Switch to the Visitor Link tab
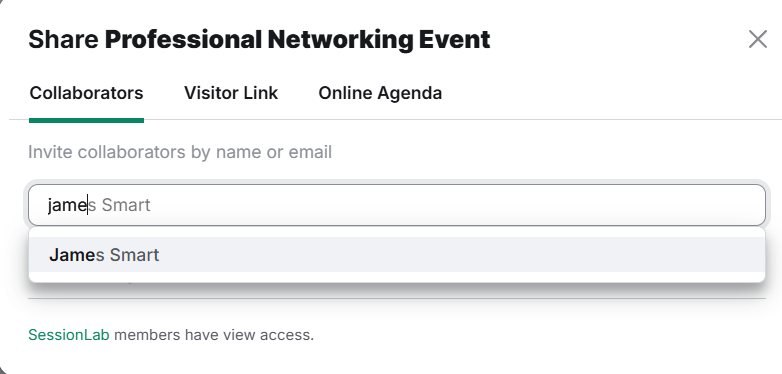This screenshot has height=374, width=782. [x=231, y=93]
